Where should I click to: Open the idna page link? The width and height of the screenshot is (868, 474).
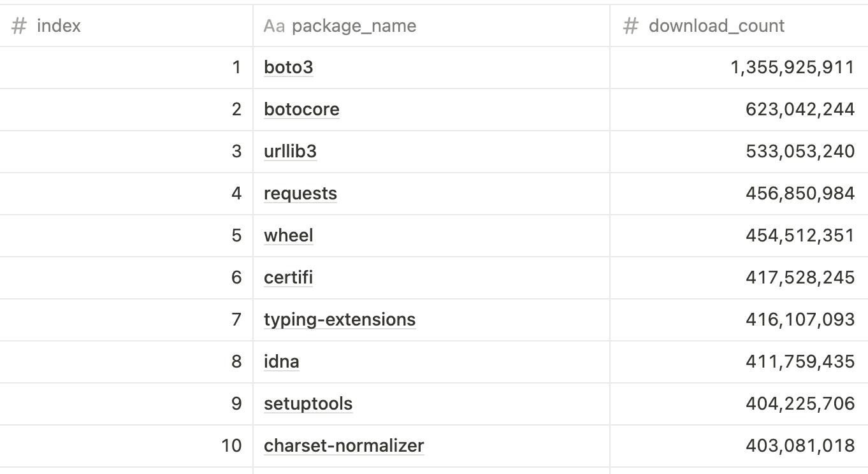(281, 361)
